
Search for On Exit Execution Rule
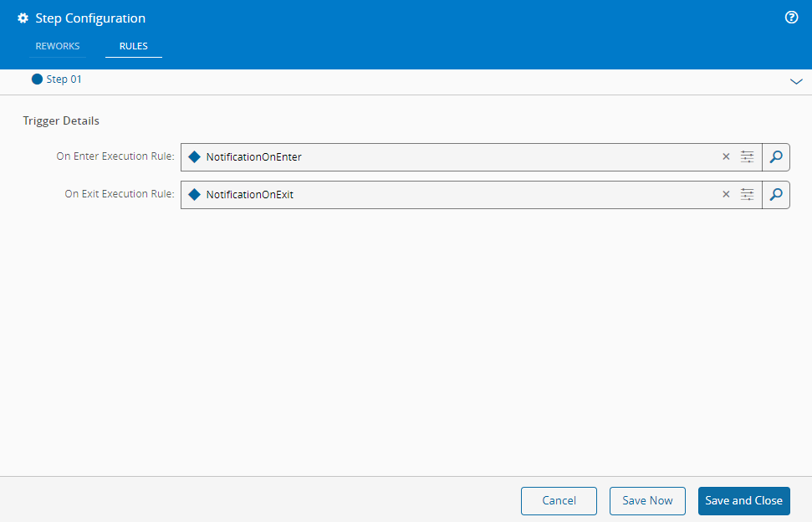[x=776, y=195]
